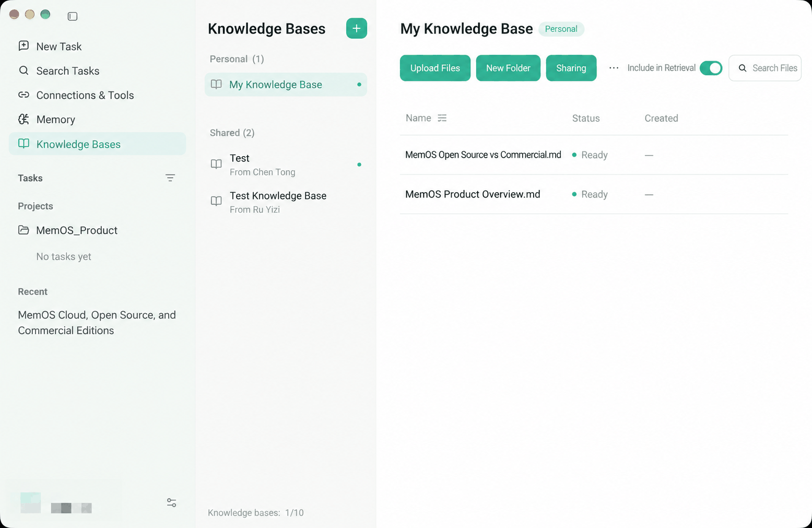The image size is (812, 528).
Task: Click the book icon beside Test
Action: [x=216, y=164]
